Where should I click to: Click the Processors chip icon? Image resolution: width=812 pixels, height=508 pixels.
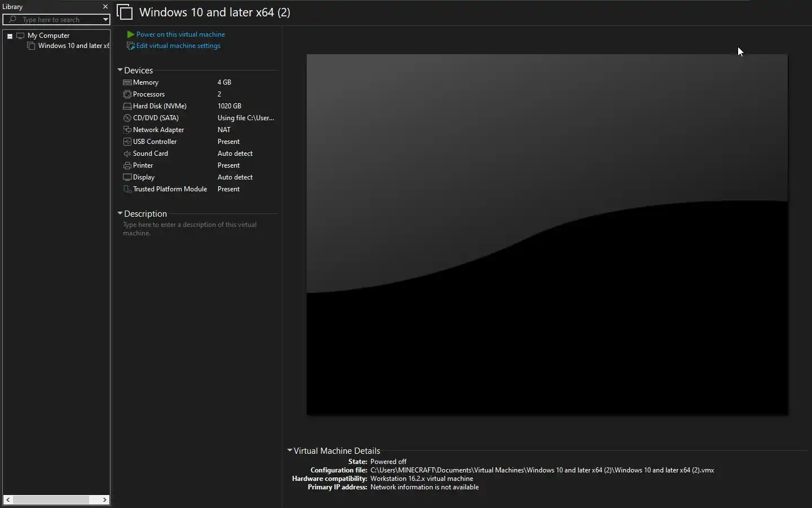click(127, 94)
